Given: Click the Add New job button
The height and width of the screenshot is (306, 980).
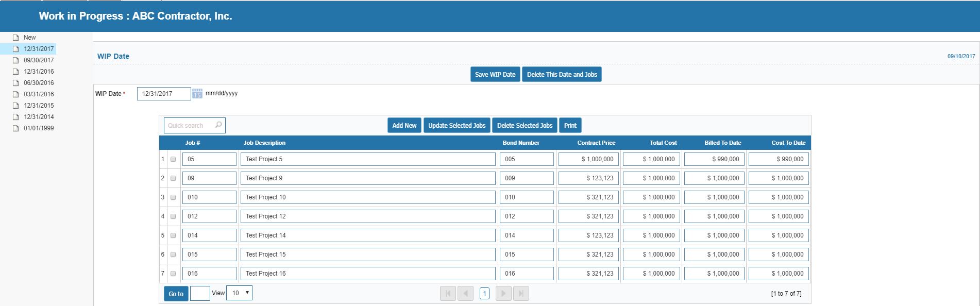Looking at the screenshot, I should coord(404,126).
